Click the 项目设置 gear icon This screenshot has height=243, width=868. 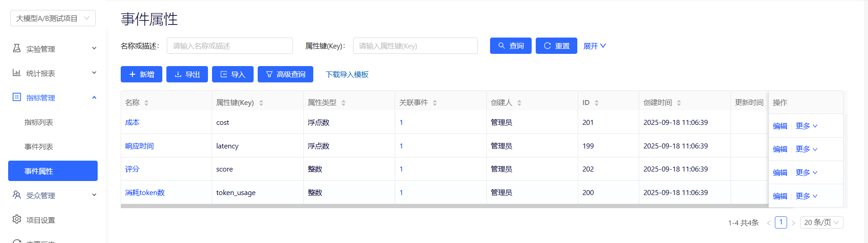[x=17, y=219]
